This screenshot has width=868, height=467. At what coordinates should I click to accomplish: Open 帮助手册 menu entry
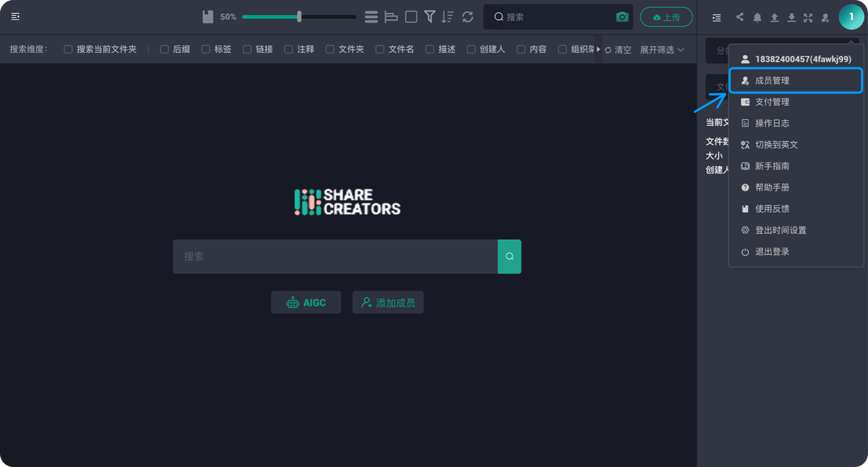point(795,187)
